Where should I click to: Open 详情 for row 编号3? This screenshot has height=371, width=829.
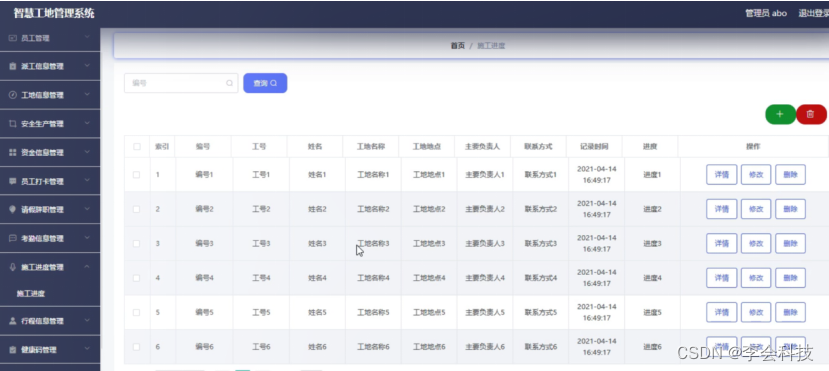721,244
